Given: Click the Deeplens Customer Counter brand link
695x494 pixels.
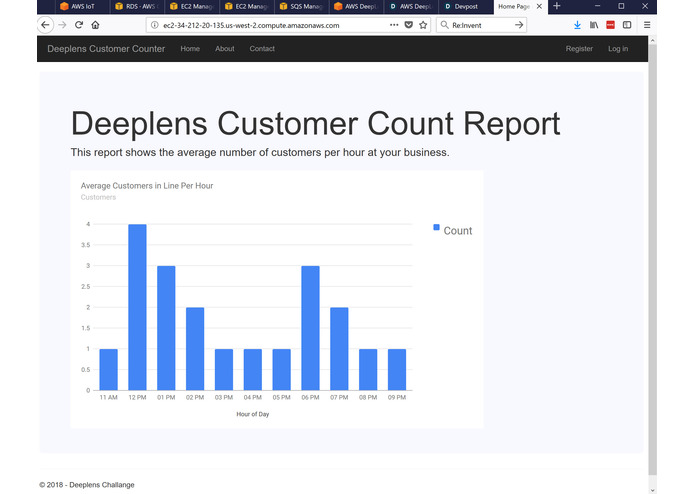Looking at the screenshot, I should 106,49.
